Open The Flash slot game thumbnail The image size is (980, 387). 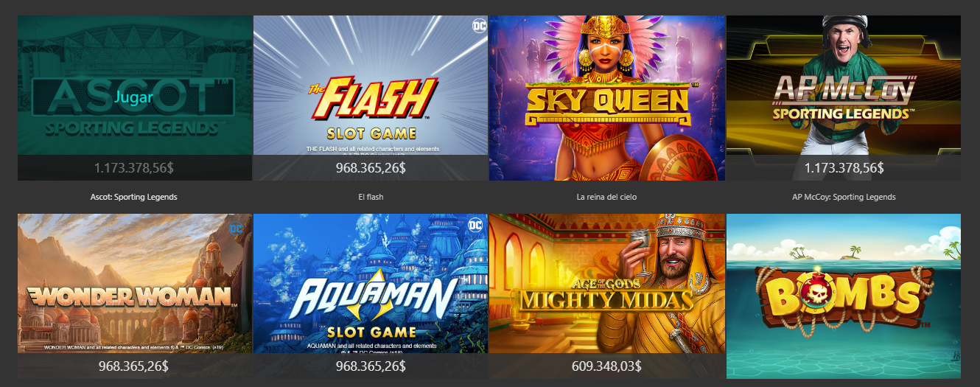point(371,98)
